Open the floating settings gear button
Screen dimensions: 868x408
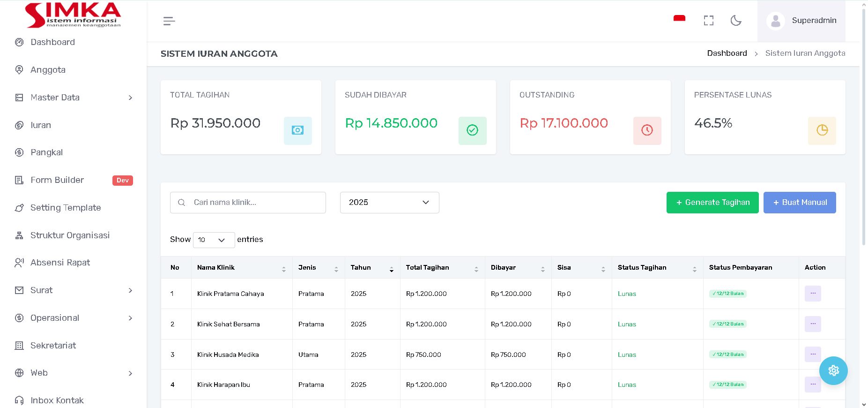coord(833,370)
